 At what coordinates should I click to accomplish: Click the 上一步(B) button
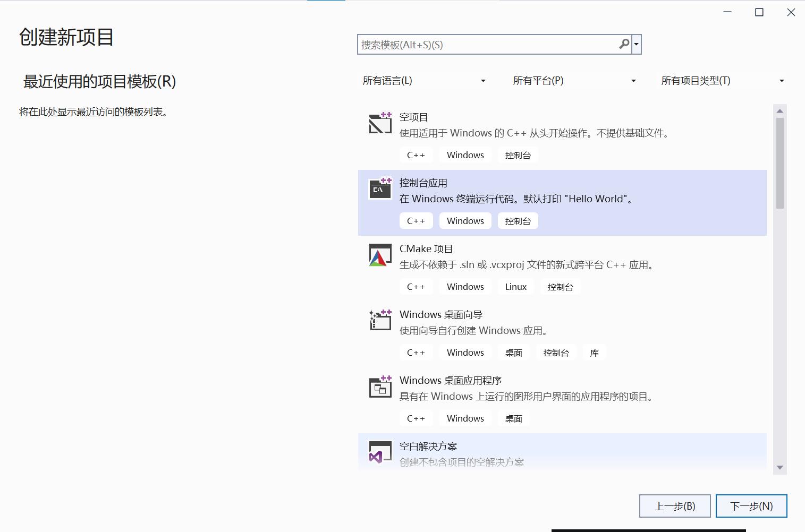click(x=675, y=506)
